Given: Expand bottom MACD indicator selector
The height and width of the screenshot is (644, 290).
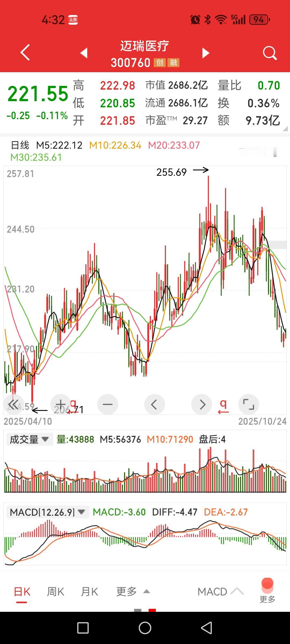Looking at the screenshot, I should tap(220, 592).
